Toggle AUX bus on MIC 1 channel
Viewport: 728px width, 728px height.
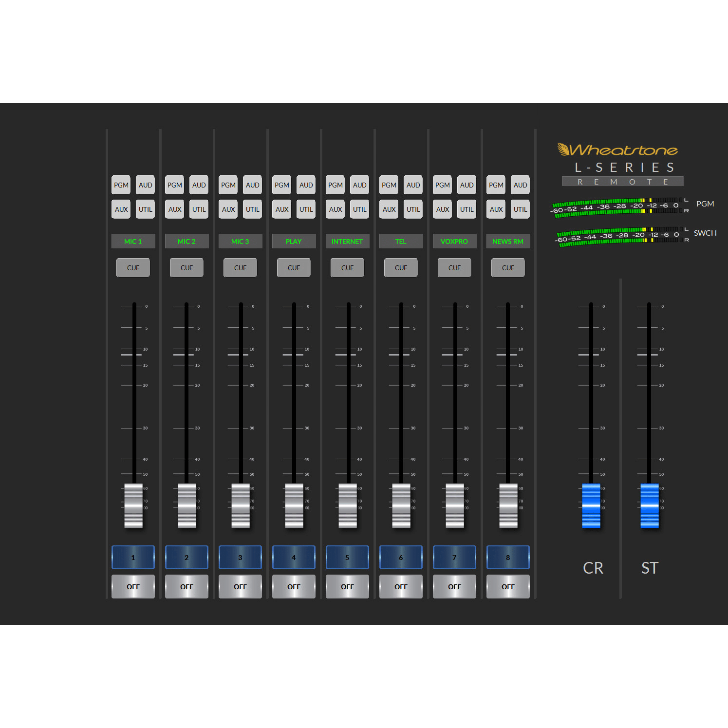click(x=121, y=209)
